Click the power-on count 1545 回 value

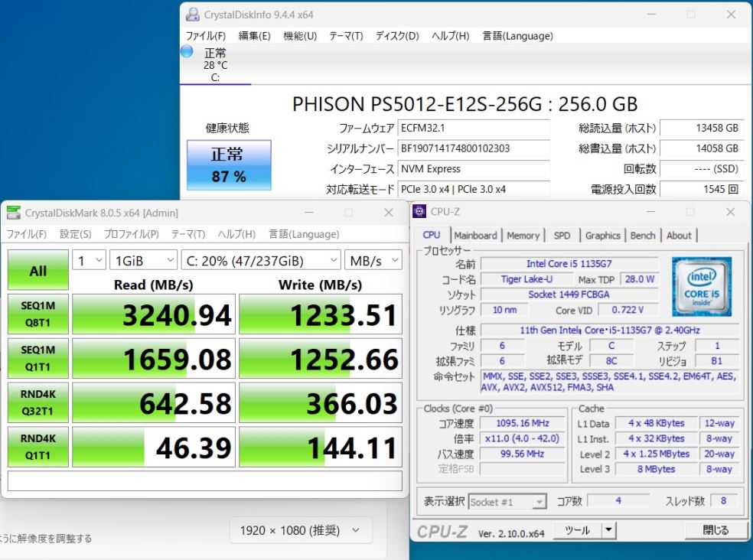pos(702,189)
